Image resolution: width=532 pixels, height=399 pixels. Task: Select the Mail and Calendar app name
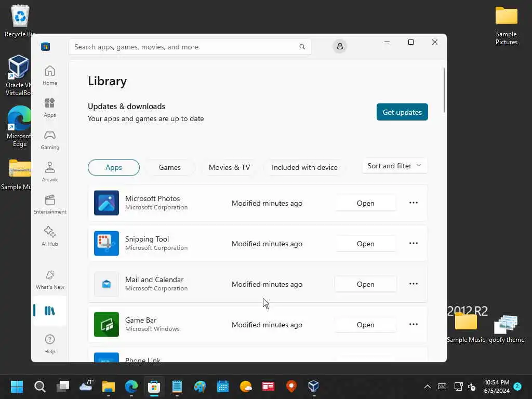click(154, 280)
